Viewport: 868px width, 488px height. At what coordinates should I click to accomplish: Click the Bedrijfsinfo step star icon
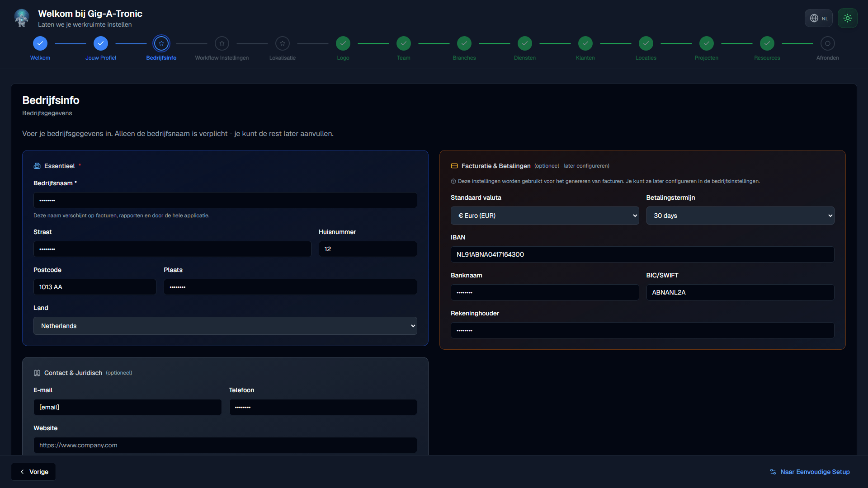tap(161, 43)
